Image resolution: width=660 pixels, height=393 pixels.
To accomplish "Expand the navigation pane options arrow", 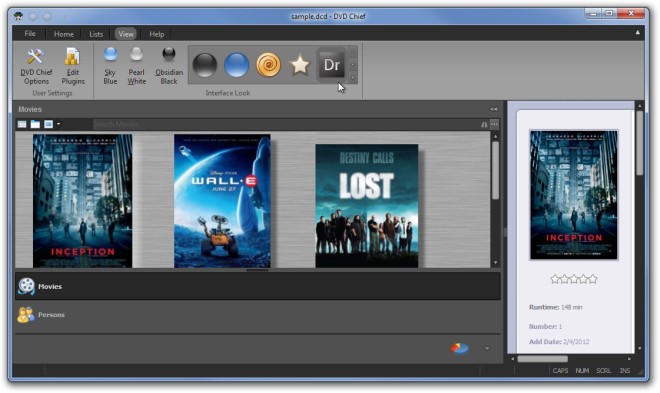I will pos(487,348).
